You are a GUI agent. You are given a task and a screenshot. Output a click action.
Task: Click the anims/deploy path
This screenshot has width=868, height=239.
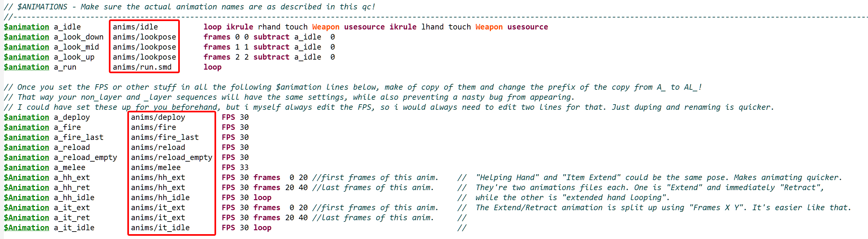tap(158, 117)
